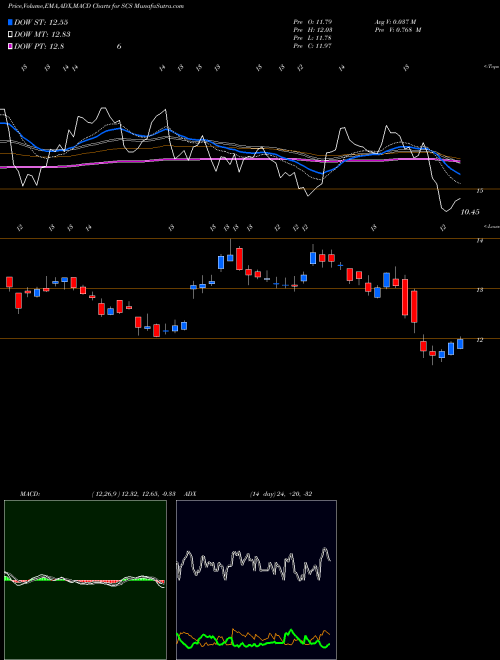Click the MACD (12,26,9) parameter values
The image size is (500, 660).
[x=133, y=494]
